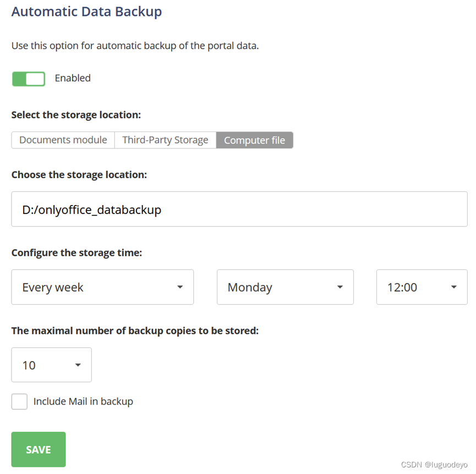This screenshot has width=476, height=474.
Task: Switch to Documents module storage option
Action: (63, 140)
